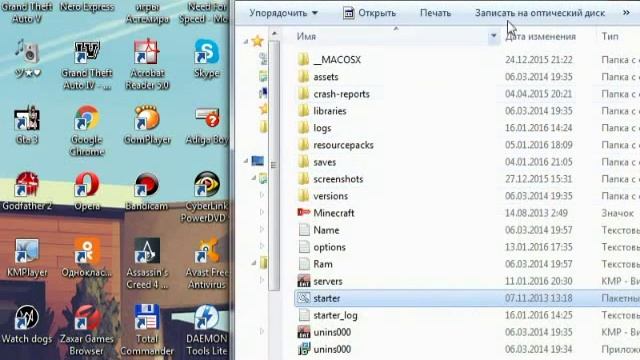Open the Skype desktop shortcut
640x360 pixels.
[x=207, y=58]
